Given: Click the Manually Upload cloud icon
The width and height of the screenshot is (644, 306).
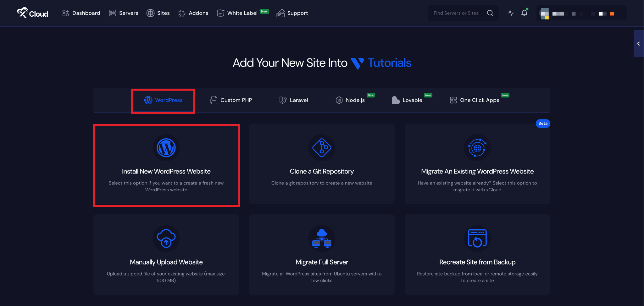Looking at the screenshot, I should point(166,238).
